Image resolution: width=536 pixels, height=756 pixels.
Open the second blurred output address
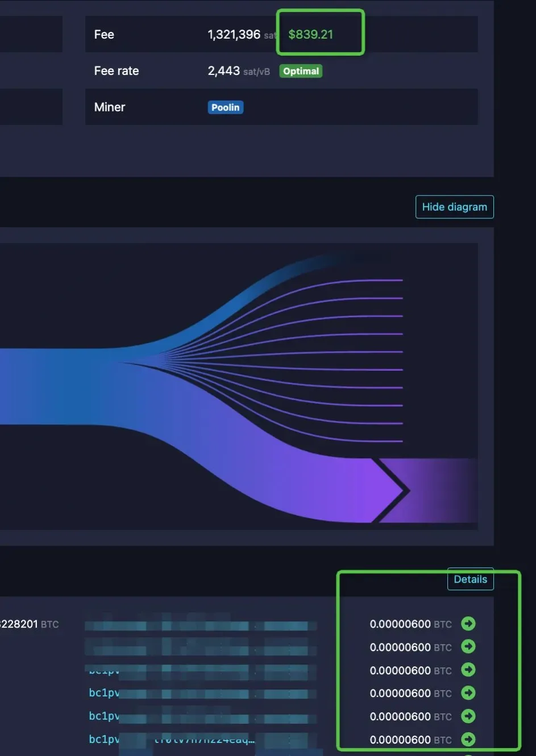(x=200, y=648)
